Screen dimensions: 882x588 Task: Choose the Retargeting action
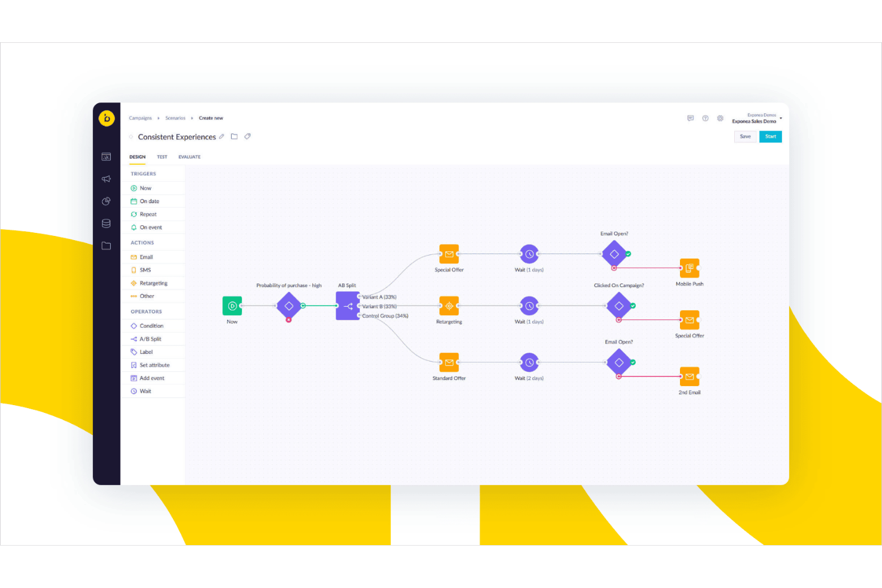(152, 282)
